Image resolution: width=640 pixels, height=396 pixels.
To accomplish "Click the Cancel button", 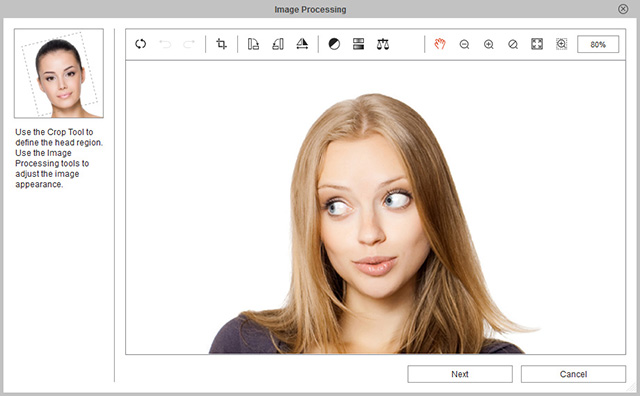I will (573, 374).
